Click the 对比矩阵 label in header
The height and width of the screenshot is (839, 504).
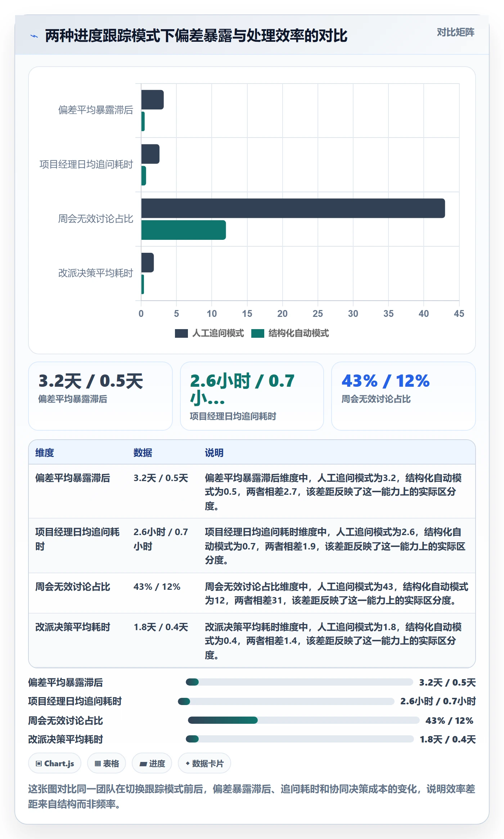pos(455,32)
